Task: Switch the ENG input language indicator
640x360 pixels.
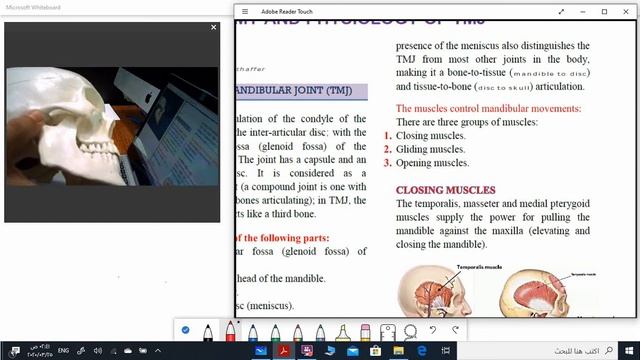Action: point(63,351)
